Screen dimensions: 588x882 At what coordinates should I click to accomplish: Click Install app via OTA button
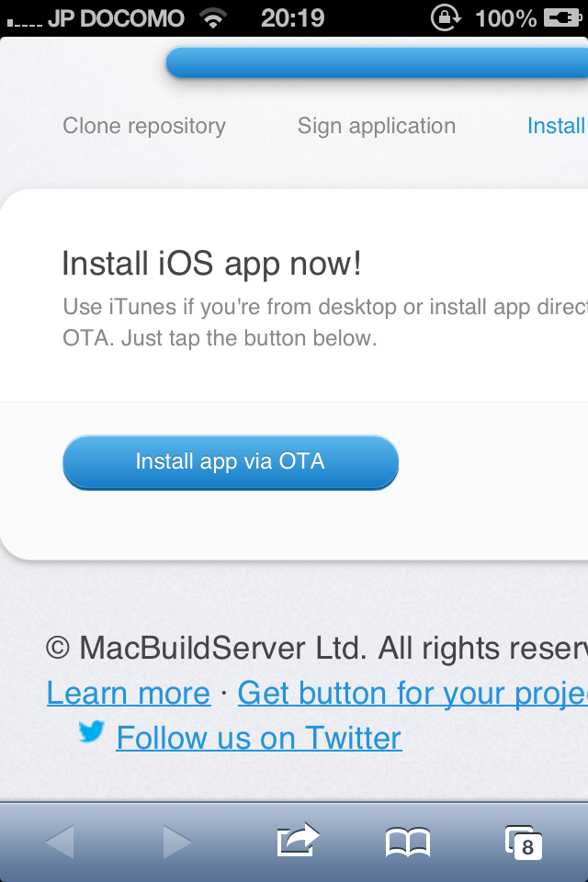[231, 462]
